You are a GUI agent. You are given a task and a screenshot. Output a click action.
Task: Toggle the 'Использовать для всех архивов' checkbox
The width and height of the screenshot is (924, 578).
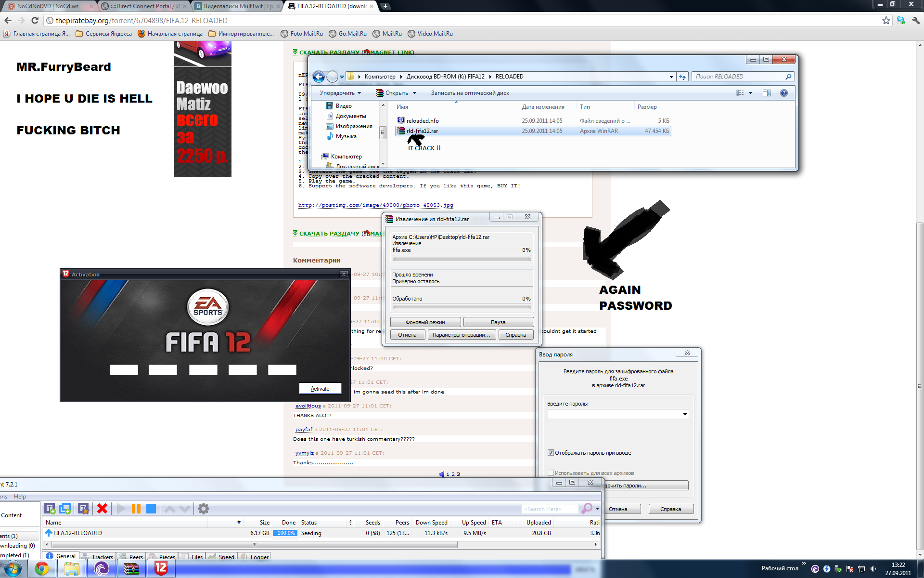(551, 473)
